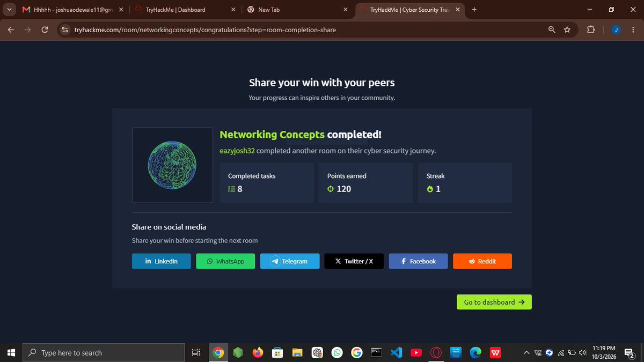Close the Gmail tab

[121, 10]
